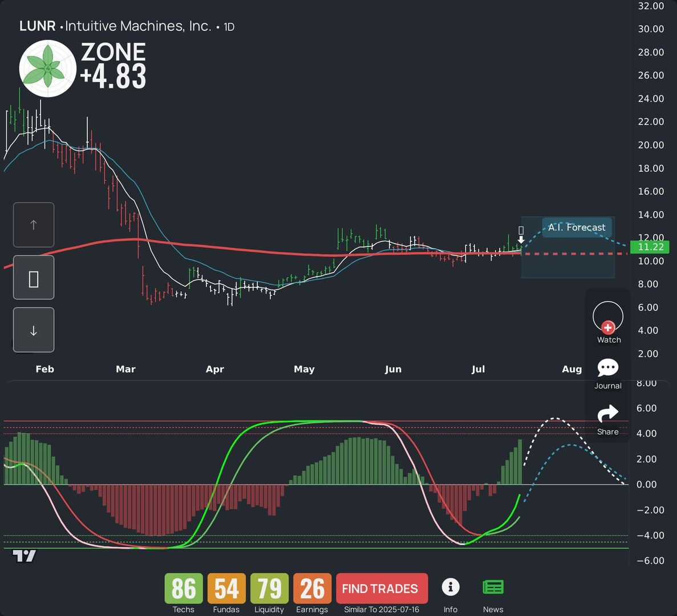Click the A.I. Forecast label
This screenshot has width=677, height=616.
[x=577, y=227]
